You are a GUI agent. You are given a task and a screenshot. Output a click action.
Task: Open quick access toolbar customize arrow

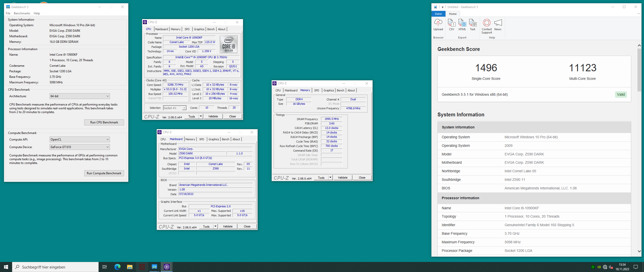click(x=442, y=7)
